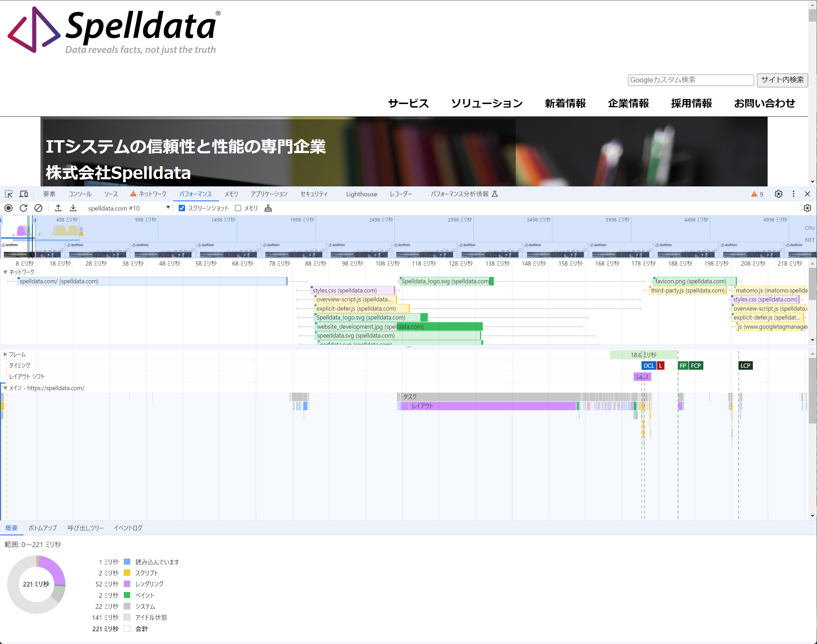This screenshot has width=817, height=644.
Task: Select the パフォーマンス tab
Action: (x=195, y=194)
